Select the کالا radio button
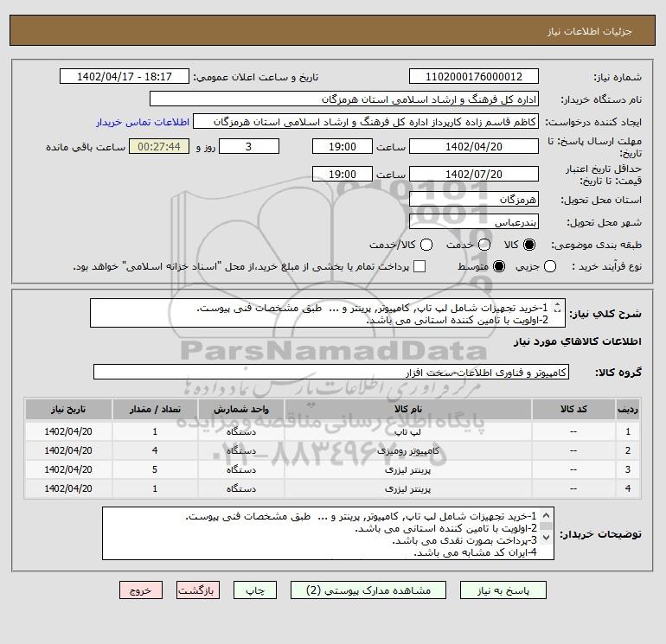The height and width of the screenshot is (644, 666). [x=529, y=245]
